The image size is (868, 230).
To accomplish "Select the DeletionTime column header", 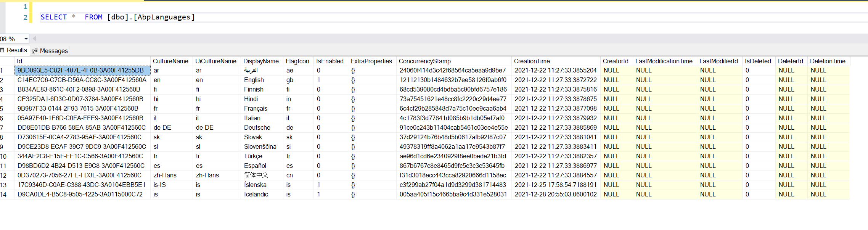I will [828, 61].
